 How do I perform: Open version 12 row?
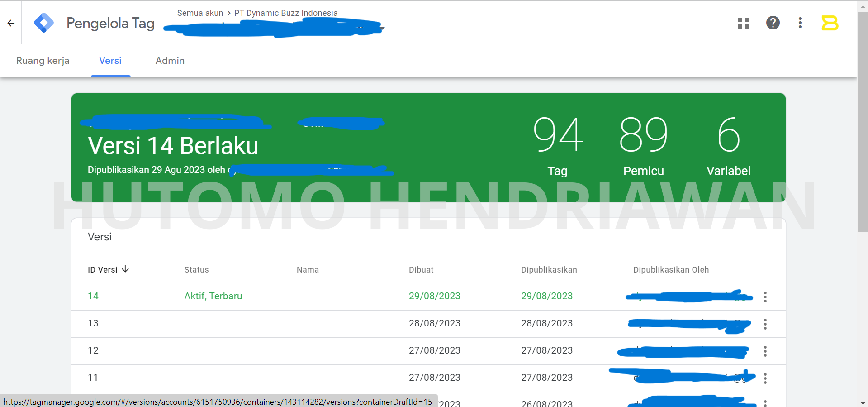428,351
